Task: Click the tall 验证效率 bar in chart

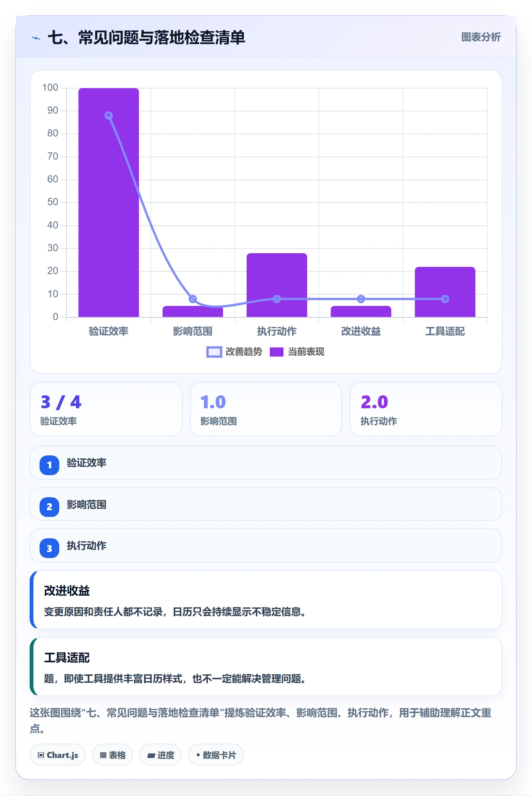Action: pos(109,203)
